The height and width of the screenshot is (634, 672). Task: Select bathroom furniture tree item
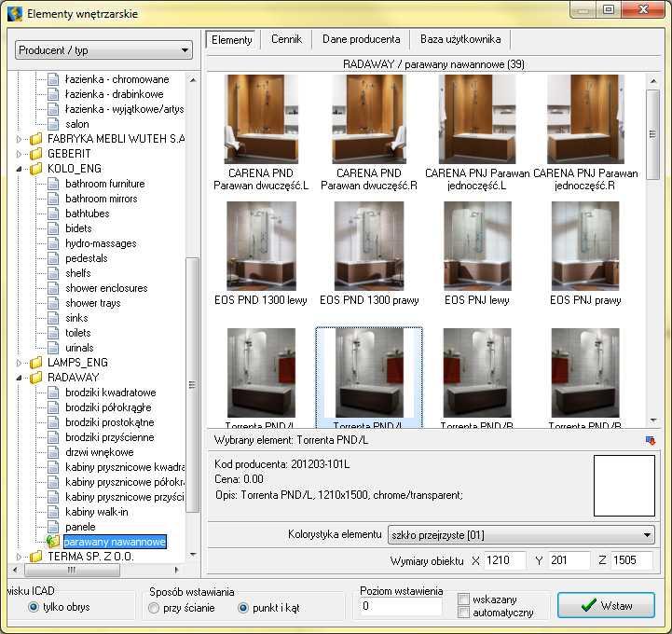(x=105, y=184)
